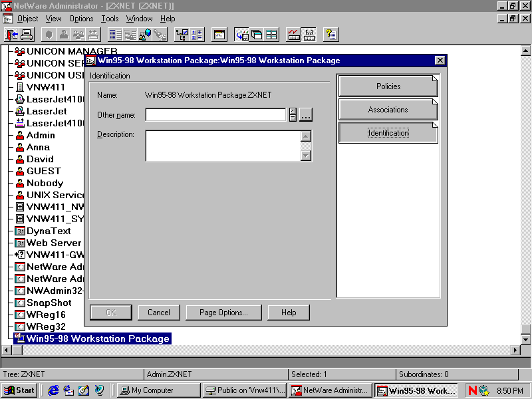Select the Web Server tree object

click(48, 243)
